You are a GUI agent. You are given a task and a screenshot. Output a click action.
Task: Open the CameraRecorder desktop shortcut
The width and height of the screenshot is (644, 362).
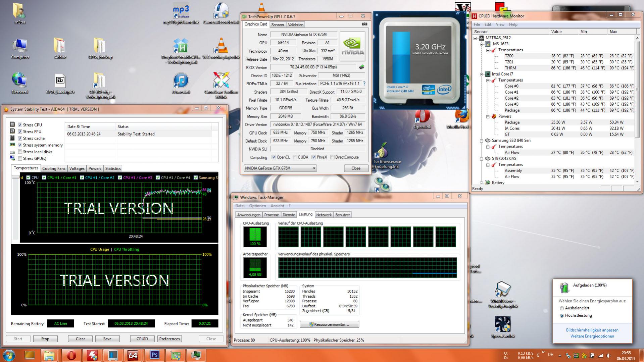221,14
